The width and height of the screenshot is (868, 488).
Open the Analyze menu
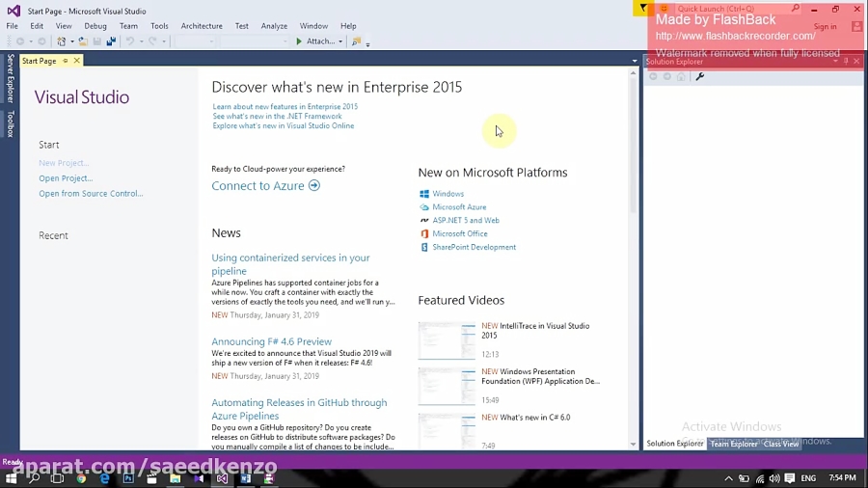point(274,26)
